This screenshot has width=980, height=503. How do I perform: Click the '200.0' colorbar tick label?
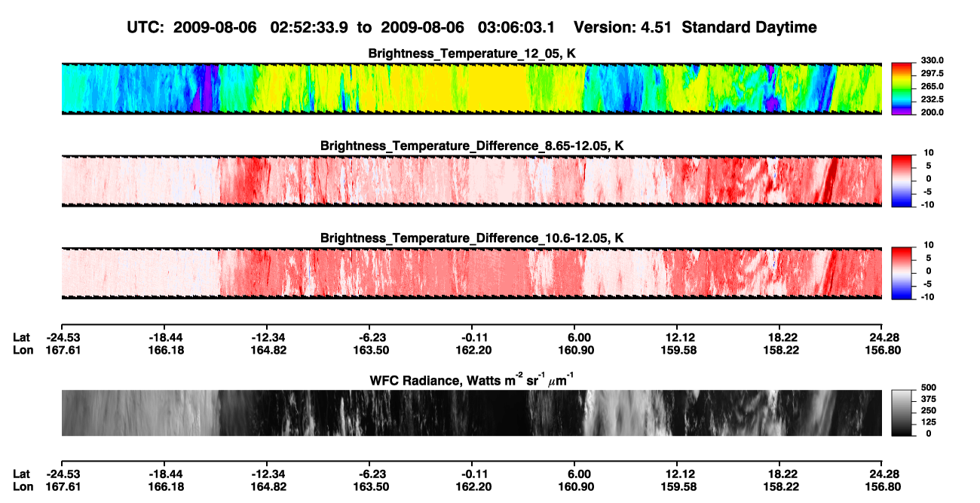932,112
